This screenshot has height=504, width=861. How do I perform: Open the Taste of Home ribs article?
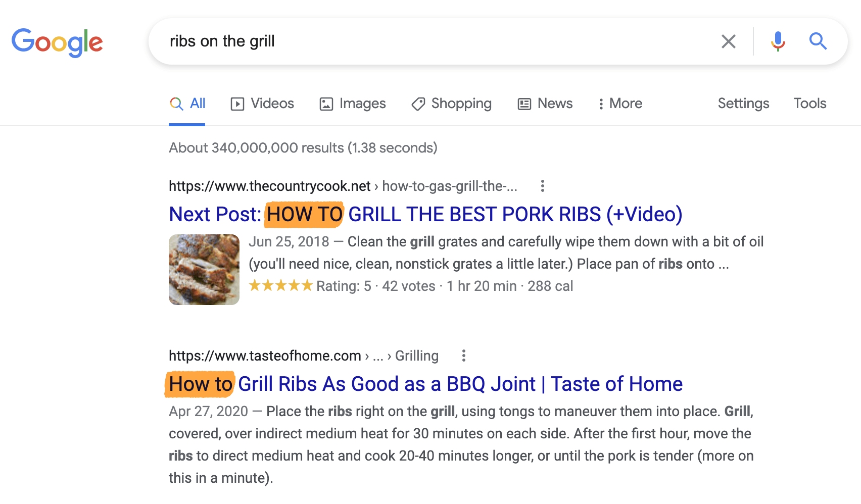(425, 384)
